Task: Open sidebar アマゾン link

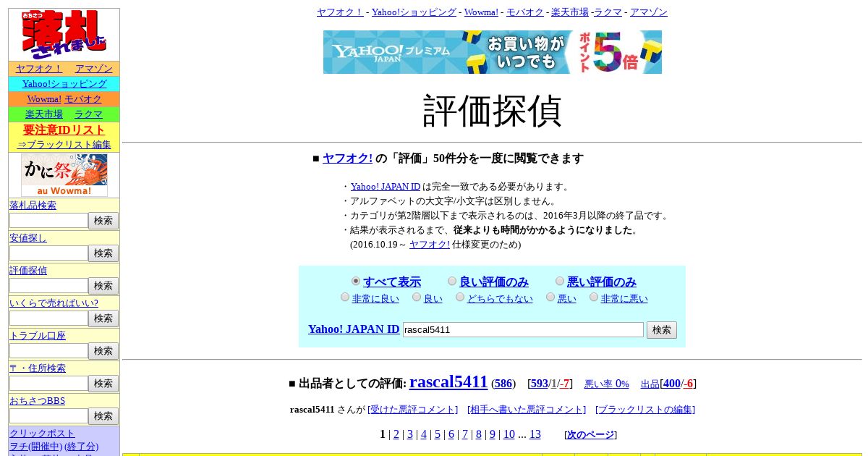Action: pyautogui.click(x=94, y=69)
